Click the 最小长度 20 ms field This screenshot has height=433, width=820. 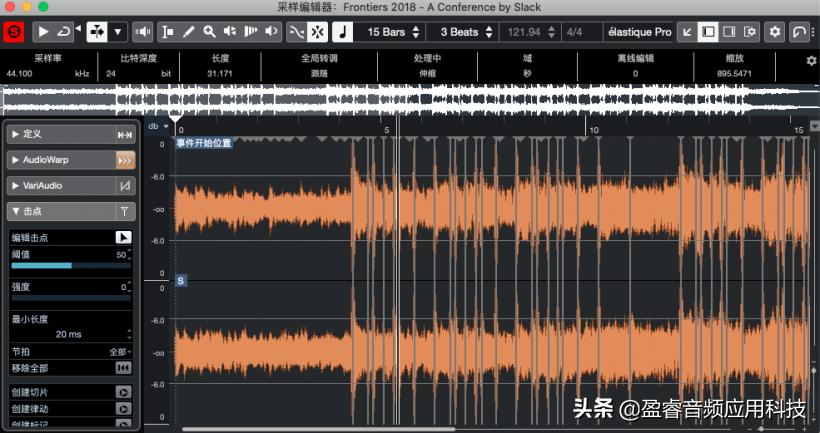point(69,334)
